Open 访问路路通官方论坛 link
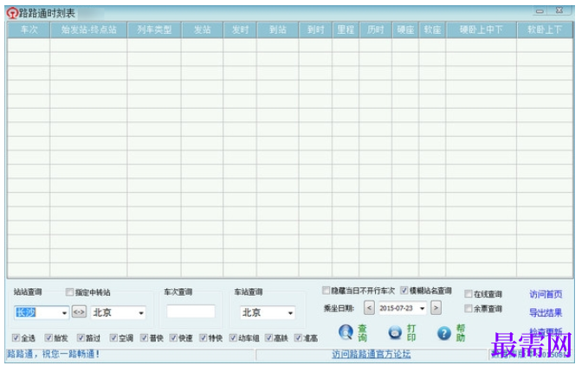 [x=372, y=354]
